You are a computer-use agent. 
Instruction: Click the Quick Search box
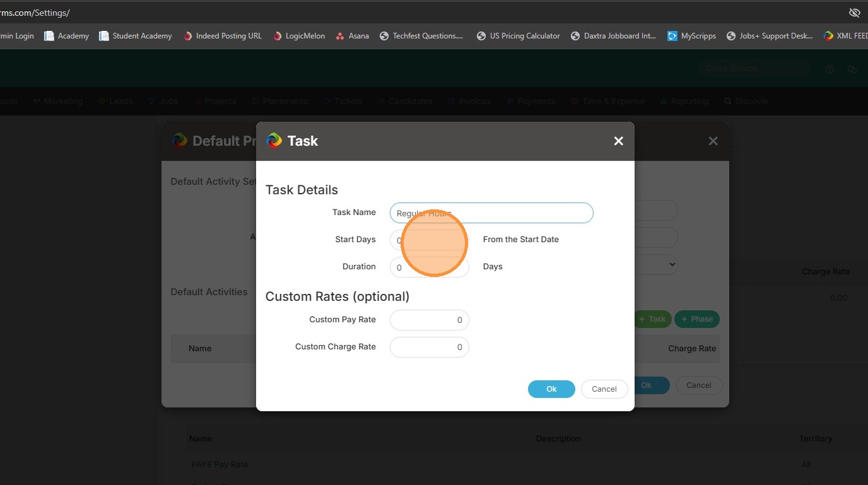coord(754,69)
